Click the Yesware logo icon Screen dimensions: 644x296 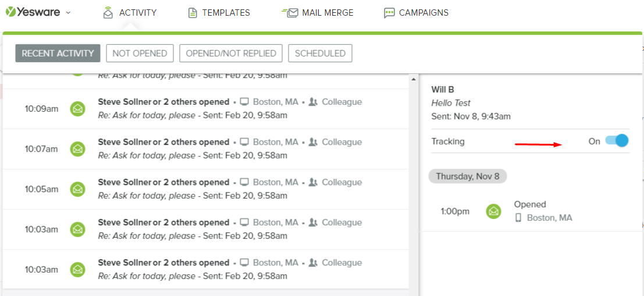[10, 12]
